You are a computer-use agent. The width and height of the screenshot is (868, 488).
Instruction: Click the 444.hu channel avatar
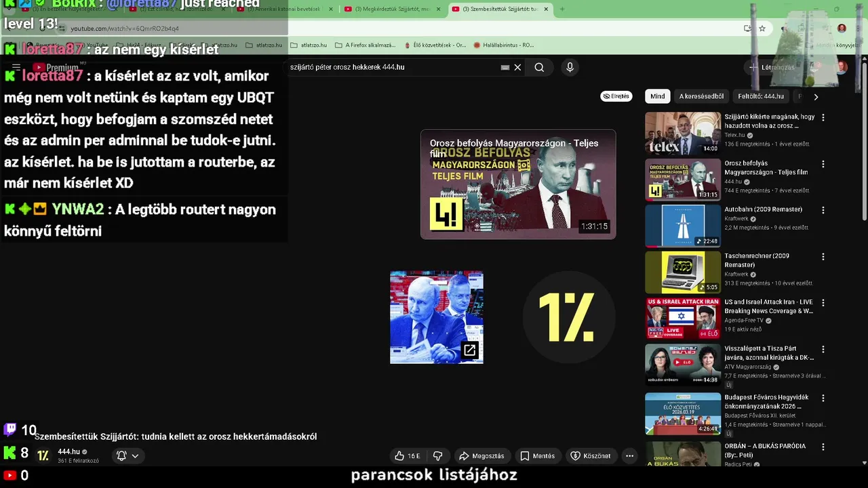43,455
